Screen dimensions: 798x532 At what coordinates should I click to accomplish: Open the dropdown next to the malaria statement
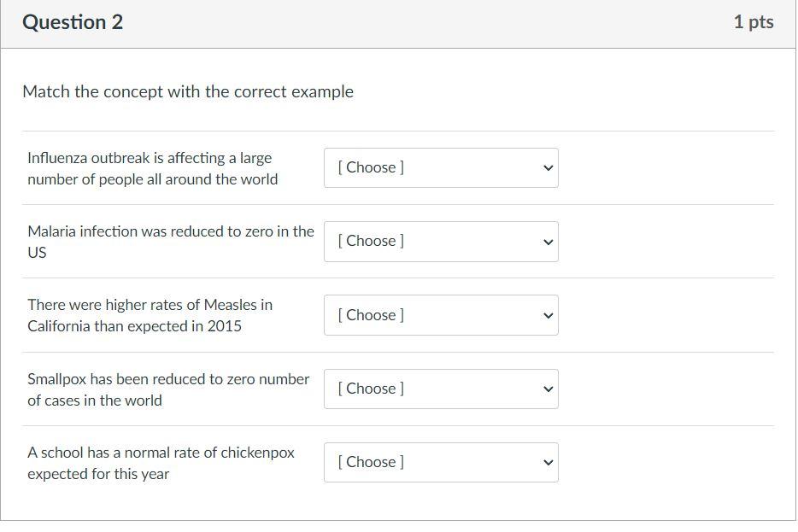pos(441,241)
